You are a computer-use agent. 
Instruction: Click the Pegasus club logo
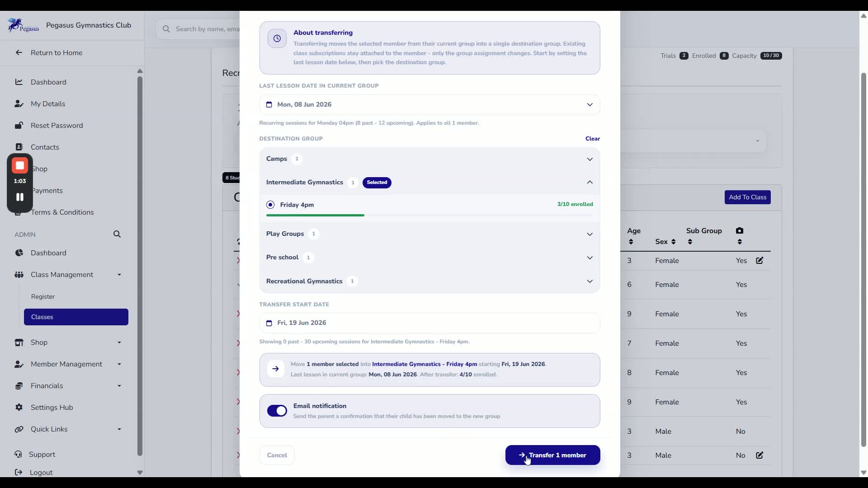click(23, 25)
